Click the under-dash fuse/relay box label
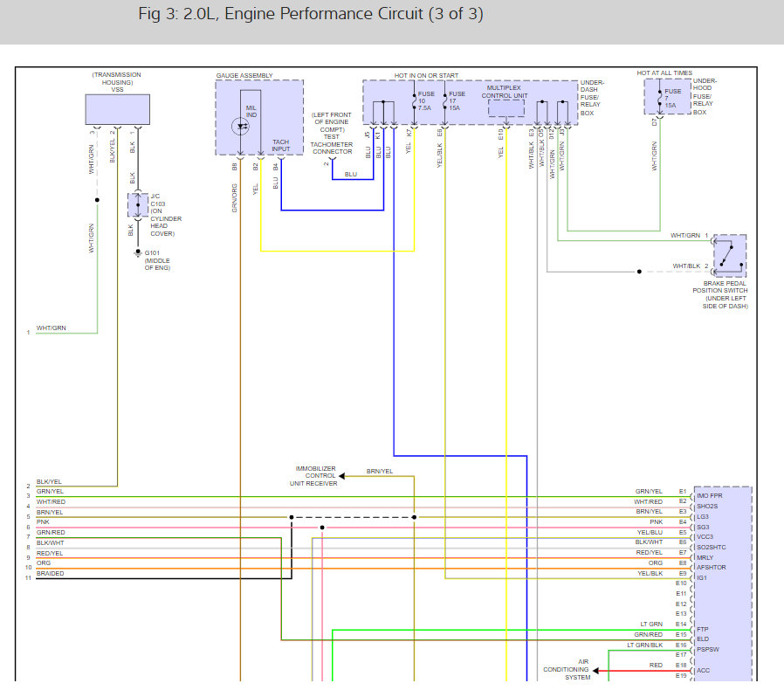The height and width of the screenshot is (697, 784). pyautogui.click(x=592, y=99)
